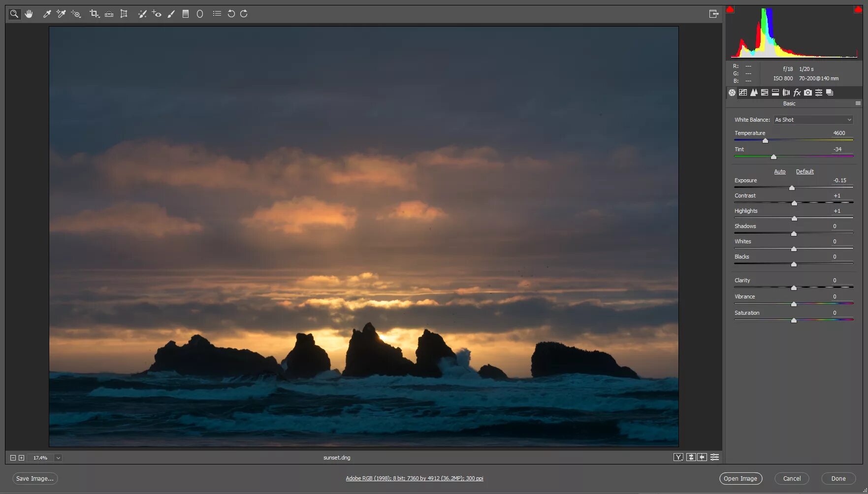The image size is (868, 494).
Task: Open the Effects fx panel
Action: click(797, 93)
